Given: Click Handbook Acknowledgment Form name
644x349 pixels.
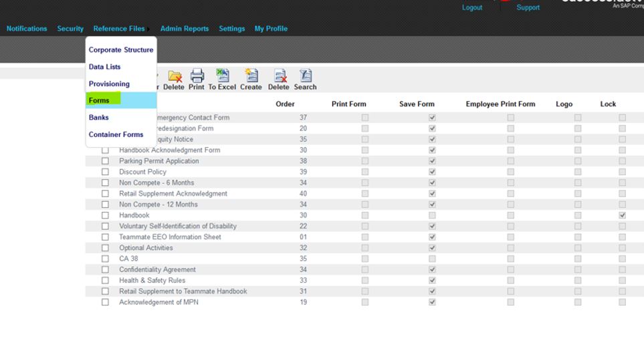Looking at the screenshot, I should (x=170, y=150).
